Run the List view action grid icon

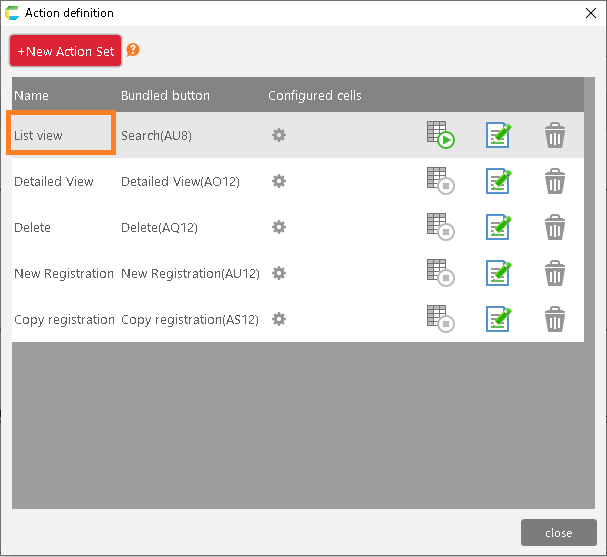[x=440, y=135]
